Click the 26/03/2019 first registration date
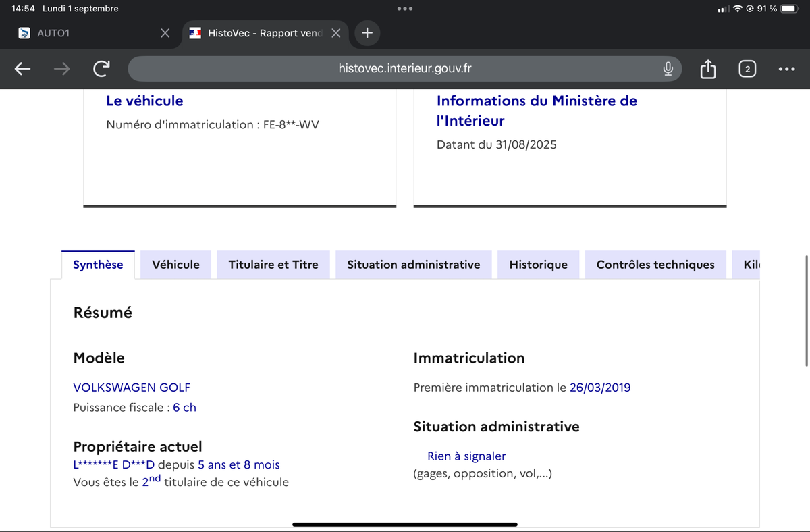The image size is (810, 532). point(600,388)
